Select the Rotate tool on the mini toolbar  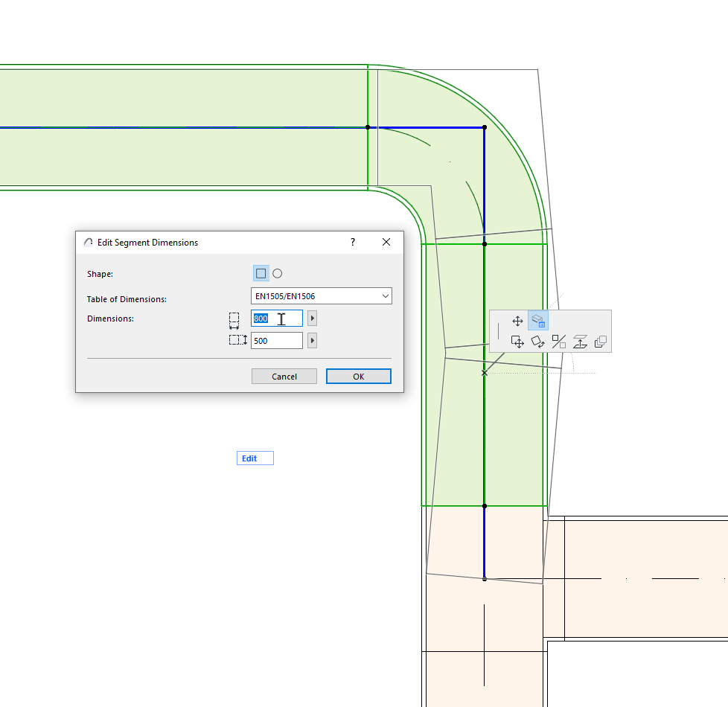[x=538, y=342]
